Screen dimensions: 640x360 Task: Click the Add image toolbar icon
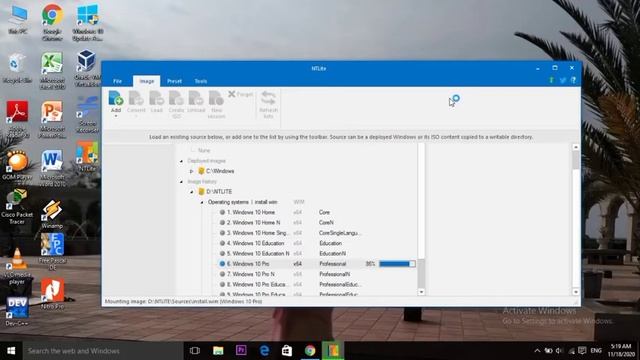click(x=116, y=99)
